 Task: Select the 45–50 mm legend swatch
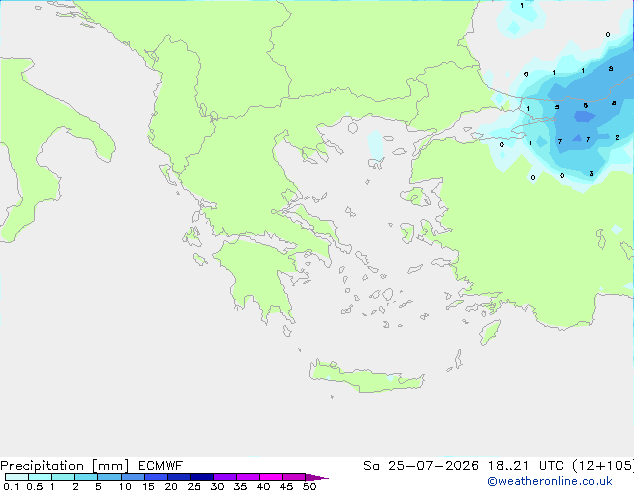[294, 477]
